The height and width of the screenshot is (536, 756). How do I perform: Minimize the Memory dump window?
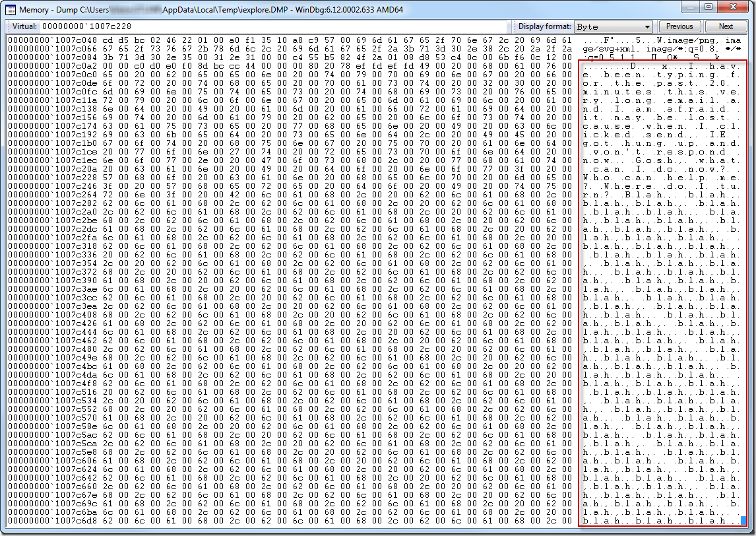click(x=691, y=7)
